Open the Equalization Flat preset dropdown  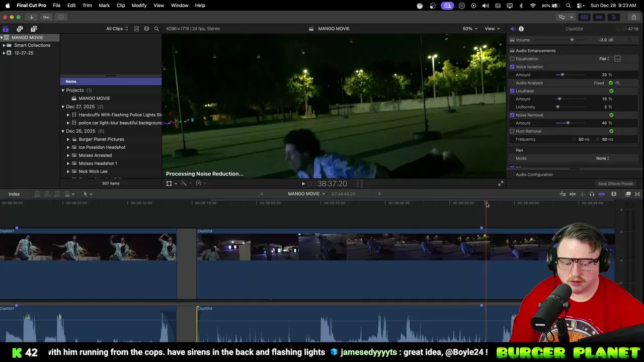[604, 59]
